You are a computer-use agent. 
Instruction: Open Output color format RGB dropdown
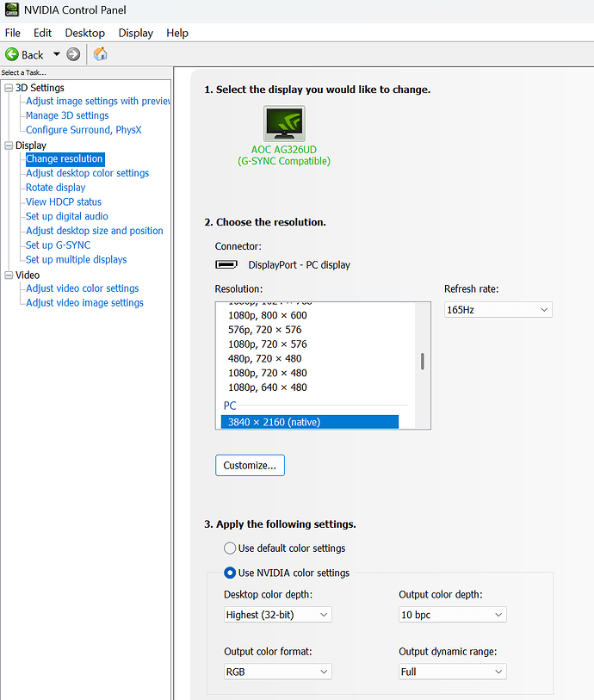(x=277, y=672)
